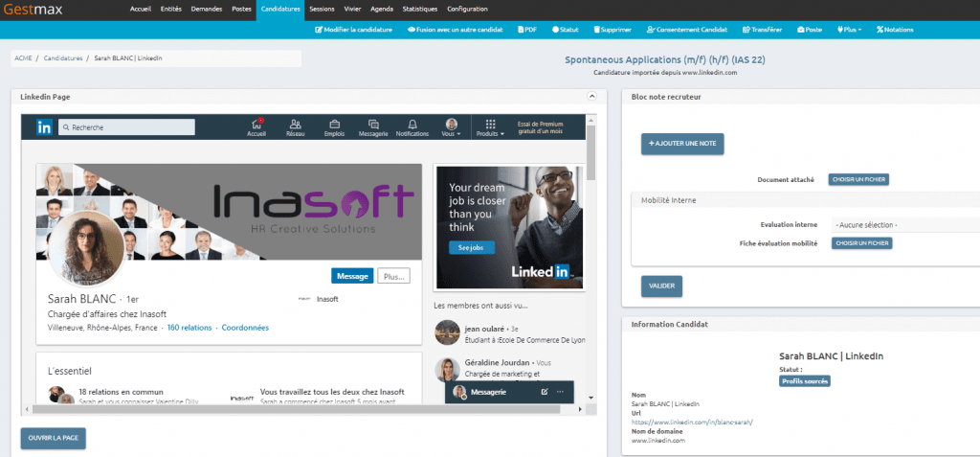Select the Candidatures tab
This screenshot has height=457, width=980.
point(280,10)
